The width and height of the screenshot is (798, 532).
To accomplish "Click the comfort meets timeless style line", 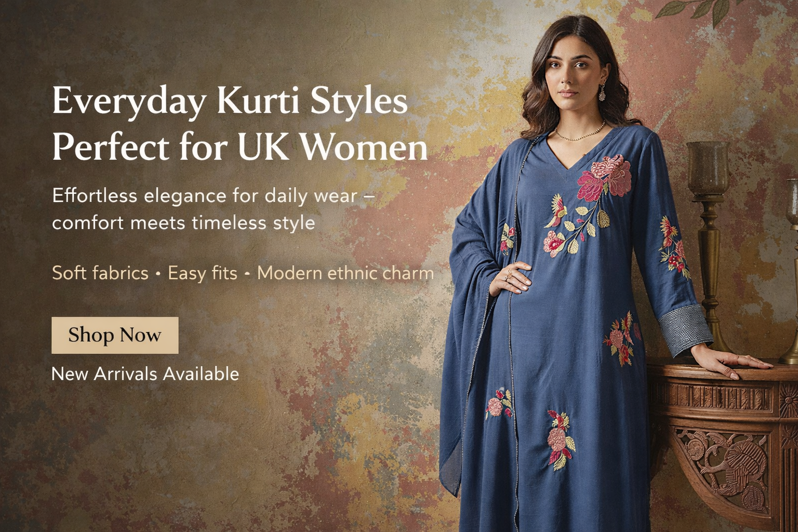I will tap(183, 223).
